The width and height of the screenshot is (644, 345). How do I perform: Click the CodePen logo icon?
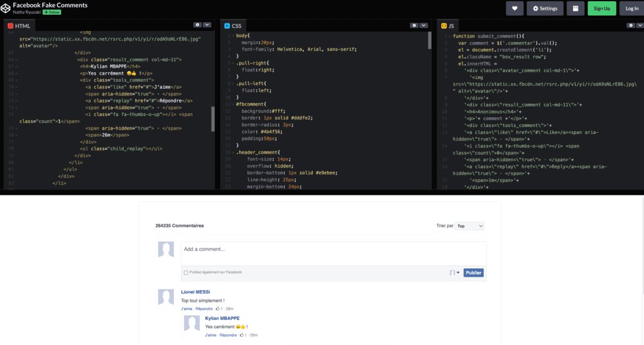(x=5, y=8)
